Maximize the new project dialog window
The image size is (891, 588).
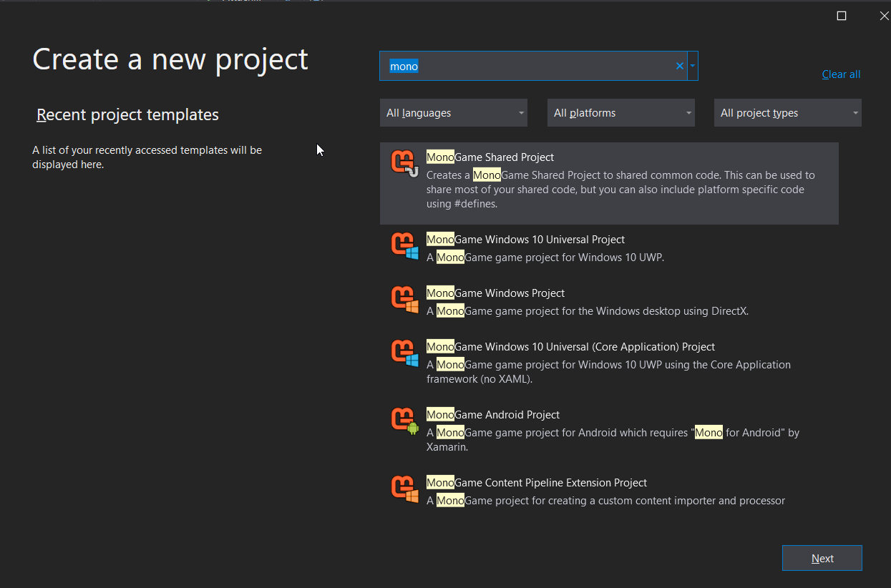(x=842, y=16)
